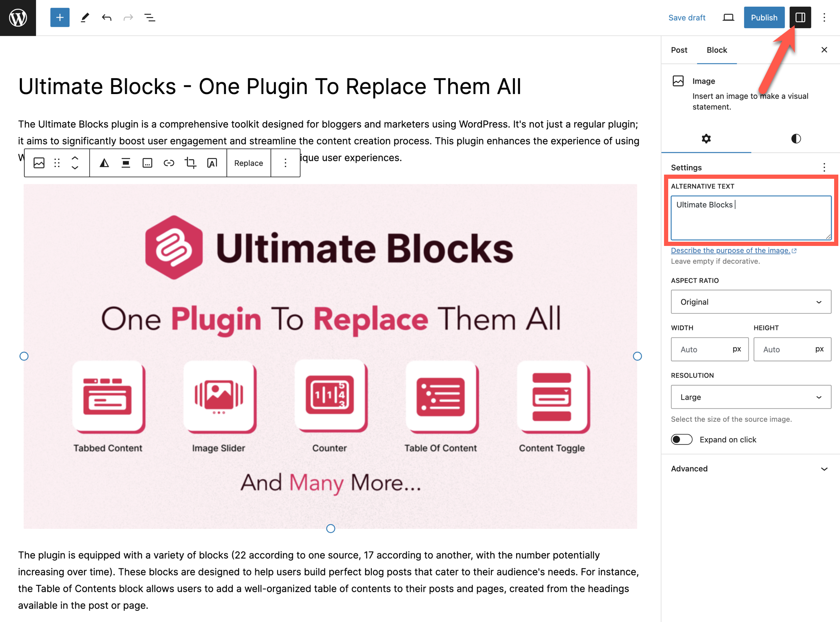Save the draft

coord(687,17)
